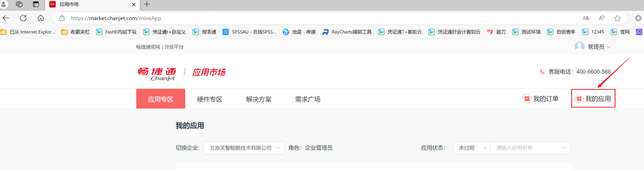Click the read aloud icon
644x171 pixels.
[x=602, y=18]
